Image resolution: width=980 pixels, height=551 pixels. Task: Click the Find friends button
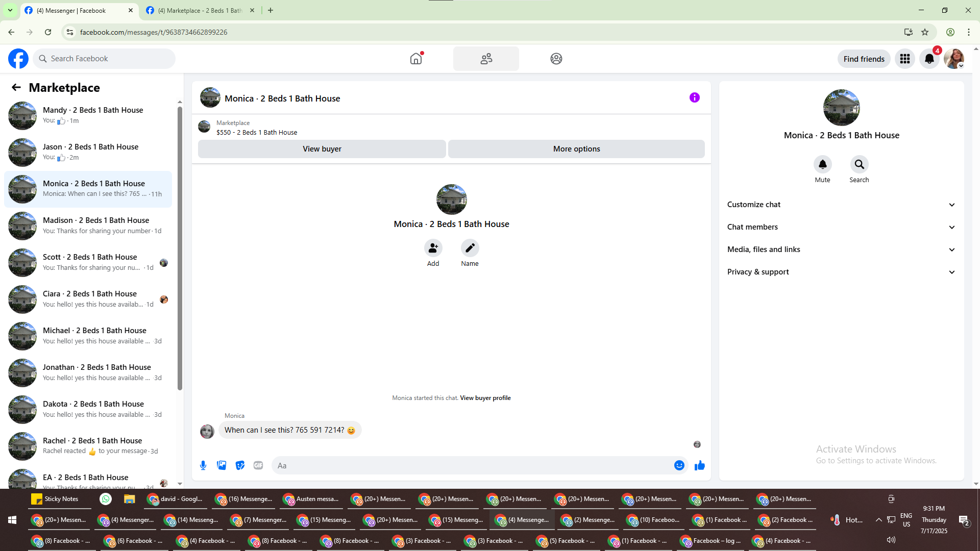(864, 59)
